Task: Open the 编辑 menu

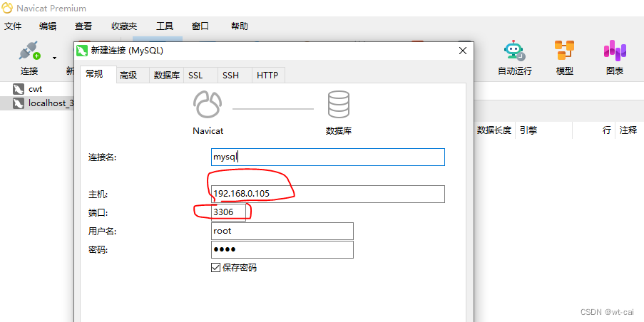Action: click(x=48, y=26)
